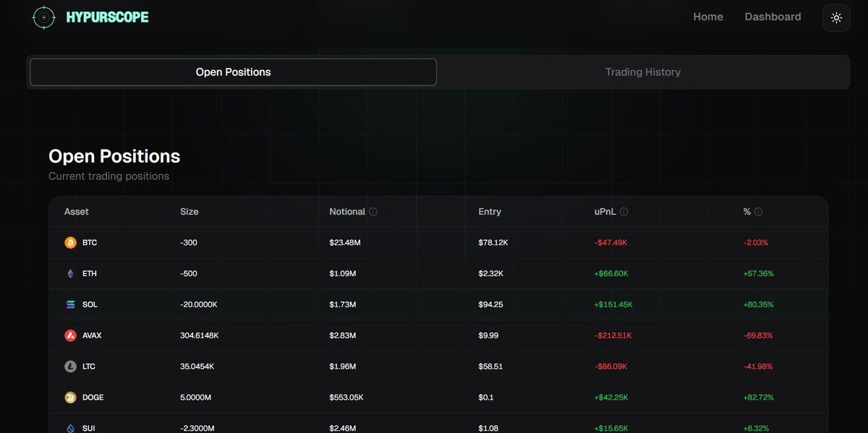Click the ETH uPnL value +$66.60K

[611, 274]
